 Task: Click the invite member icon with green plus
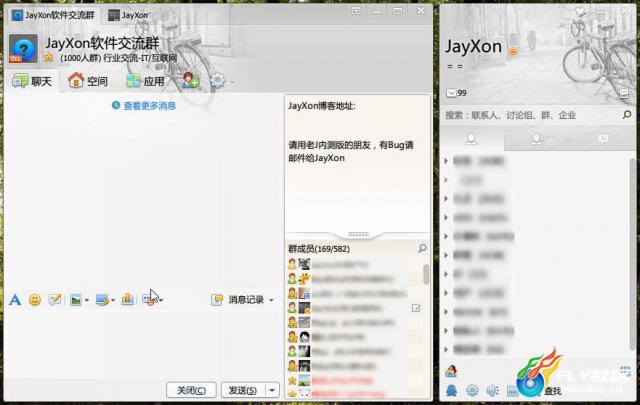191,80
